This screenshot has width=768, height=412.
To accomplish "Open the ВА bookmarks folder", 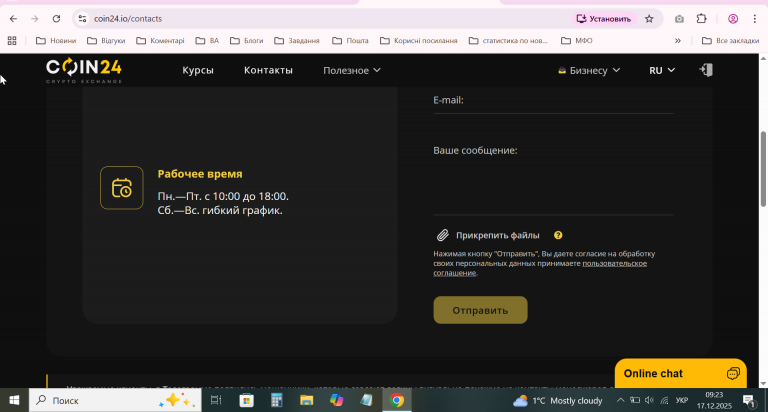I will tap(207, 41).
